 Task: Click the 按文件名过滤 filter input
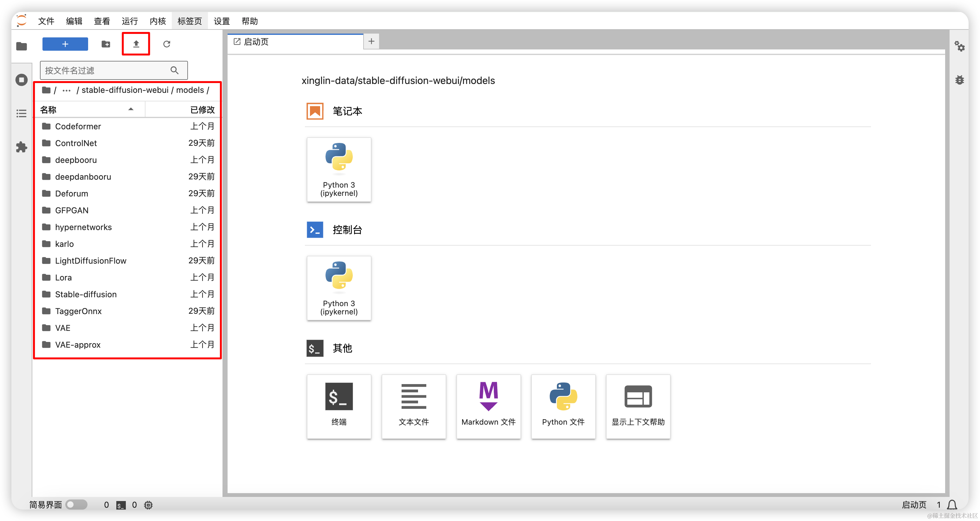113,70
